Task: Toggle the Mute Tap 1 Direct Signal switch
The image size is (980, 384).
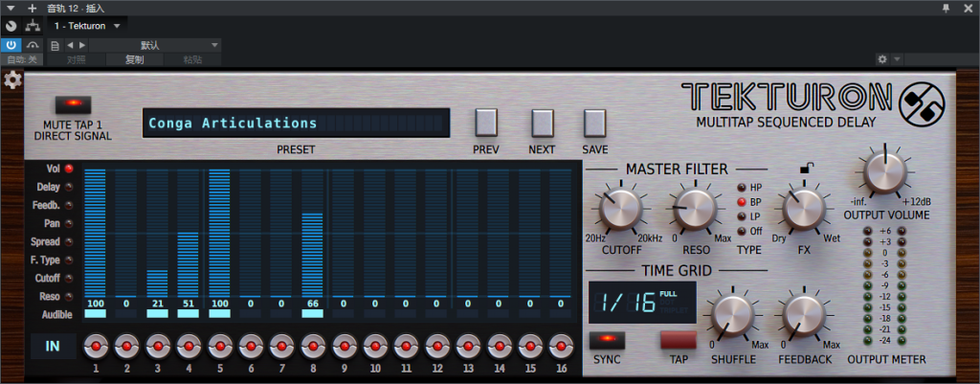Action: coord(73,104)
